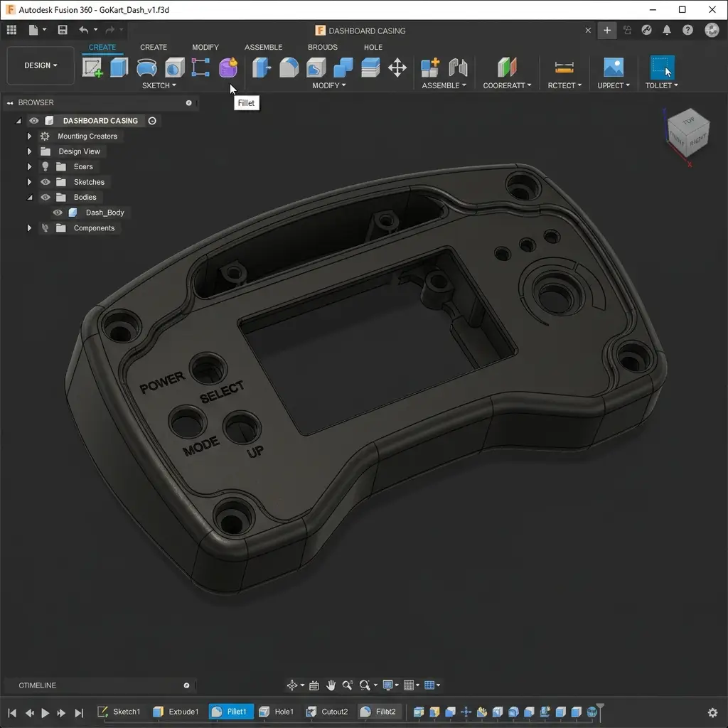Click the Fillet rounded-corner tool in Modify
Image resolution: width=728 pixels, height=728 pixels.
[289, 68]
